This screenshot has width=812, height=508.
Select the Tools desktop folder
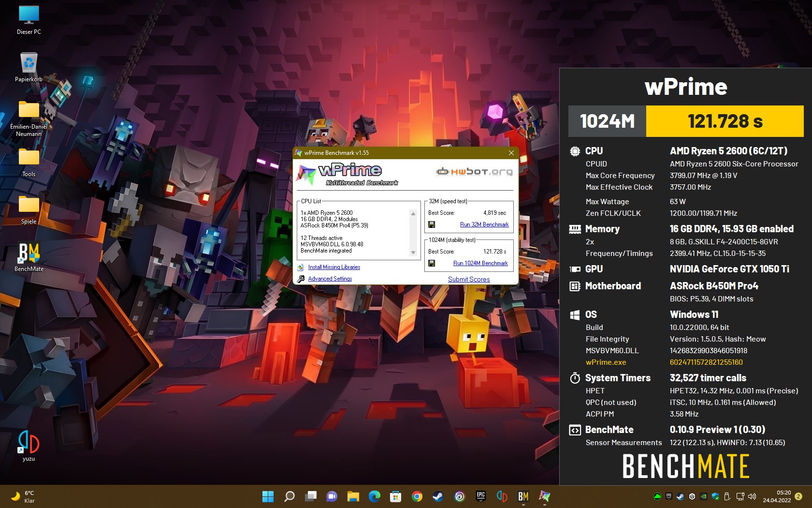(x=29, y=163)
